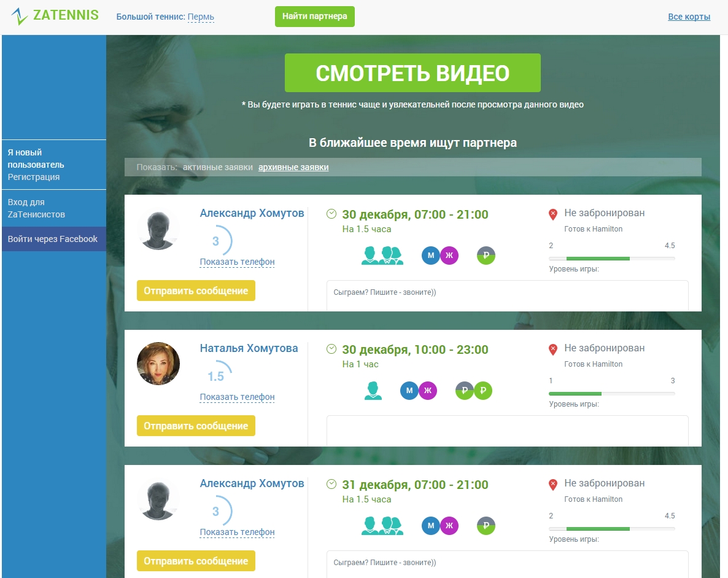728x578 pixels.
Task: Open the ZATENNIS logo home link
Action: pos(55,16)
